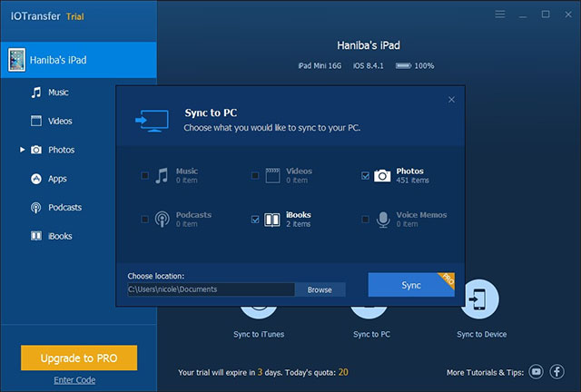Click the sidebar Podcasts icon
Image resolution: width=581 pixels, height=392 pixels.
click(36, 208)
